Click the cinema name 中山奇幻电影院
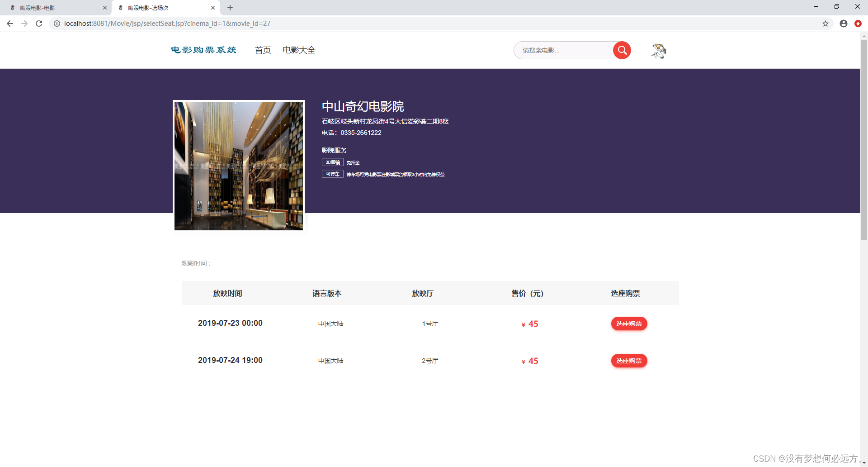868x467 pixels. [x=363, y=106]
